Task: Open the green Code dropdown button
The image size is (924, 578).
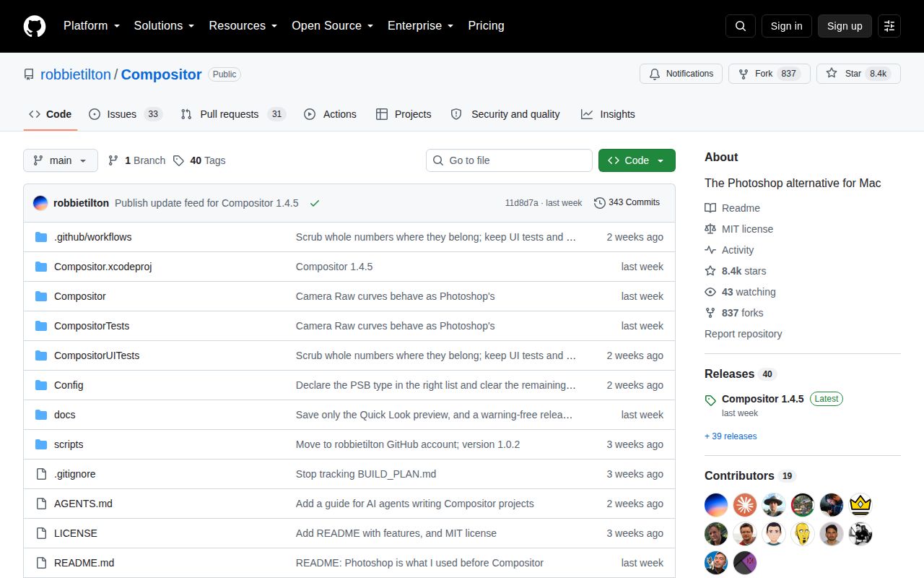Action: coord(637,160)
